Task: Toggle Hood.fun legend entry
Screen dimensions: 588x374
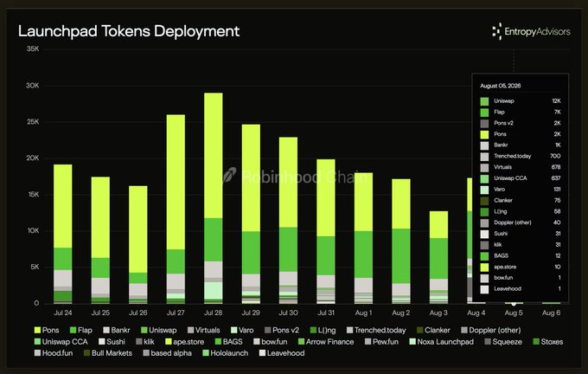Action: tap(54, 353)
